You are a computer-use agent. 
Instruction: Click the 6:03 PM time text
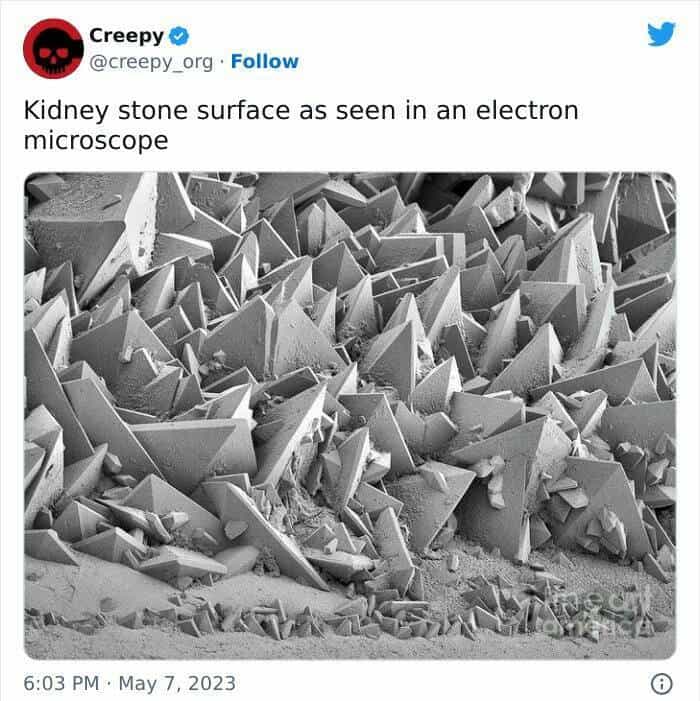click(61, 683)
